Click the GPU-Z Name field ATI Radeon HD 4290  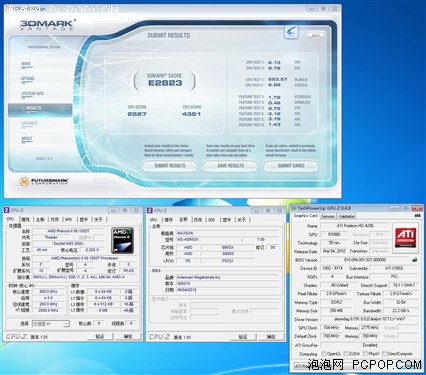(x=355, y=226)
